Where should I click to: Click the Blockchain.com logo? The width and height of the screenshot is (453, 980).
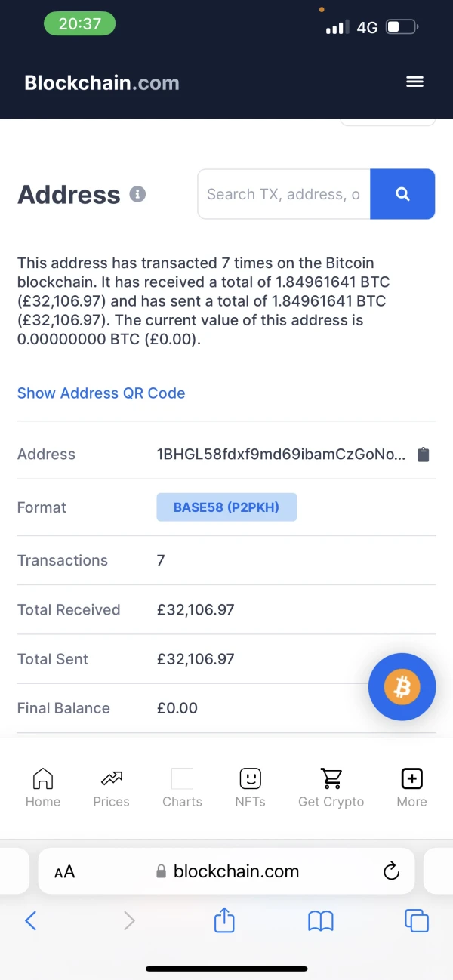pos(102,82)
